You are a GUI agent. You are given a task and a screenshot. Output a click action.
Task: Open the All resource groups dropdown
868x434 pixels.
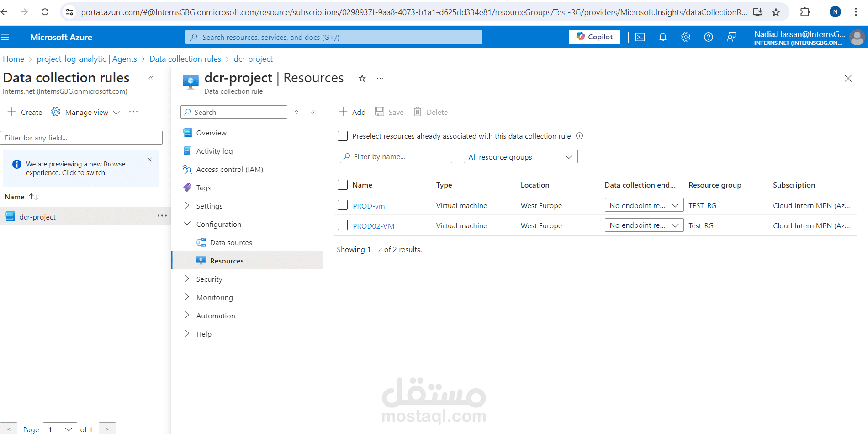click(x=520, y=157)
